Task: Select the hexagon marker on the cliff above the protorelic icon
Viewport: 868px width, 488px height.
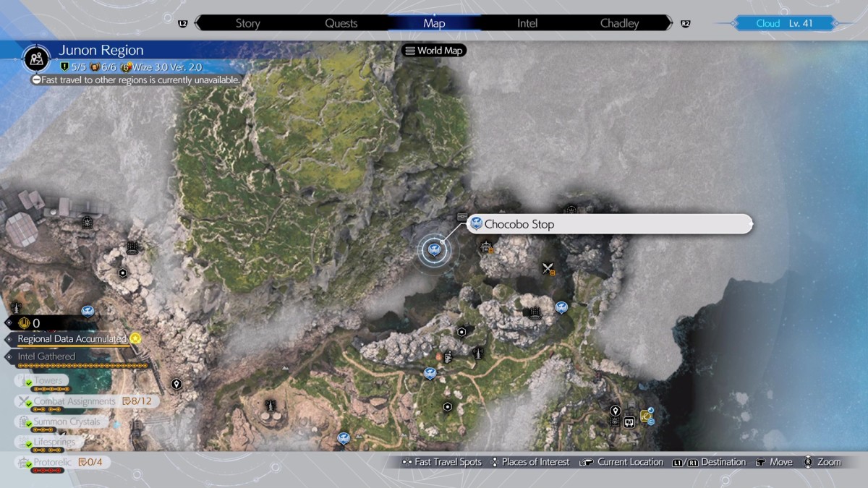Action: [461, 332]
